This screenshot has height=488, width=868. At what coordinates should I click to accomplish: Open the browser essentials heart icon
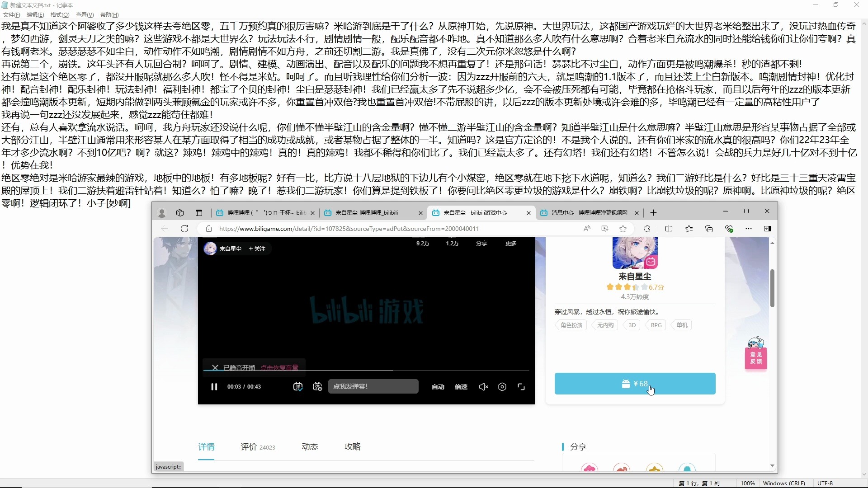click(729, 229)
